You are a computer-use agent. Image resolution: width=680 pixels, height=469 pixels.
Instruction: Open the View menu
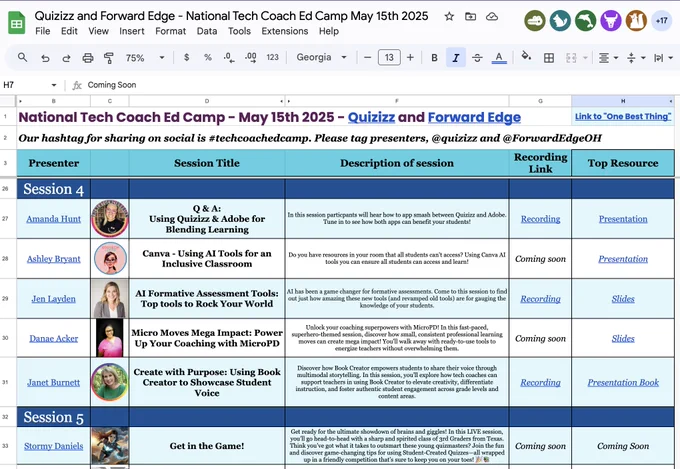point(98,31)
